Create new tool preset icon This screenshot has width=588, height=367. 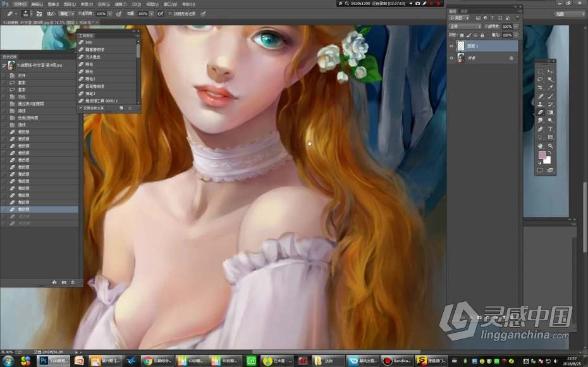click(x=121, y=108)
